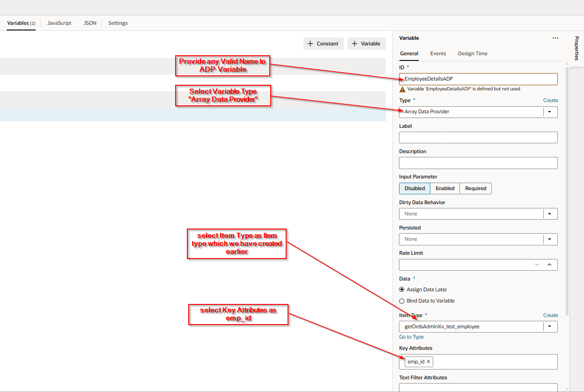Select the Bind Data to Variable option

(x=402, y=301)
